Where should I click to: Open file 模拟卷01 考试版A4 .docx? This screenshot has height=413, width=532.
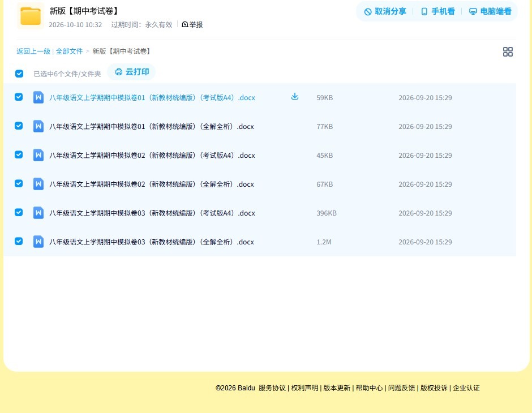pyautogui.click(x=152, y=98)
